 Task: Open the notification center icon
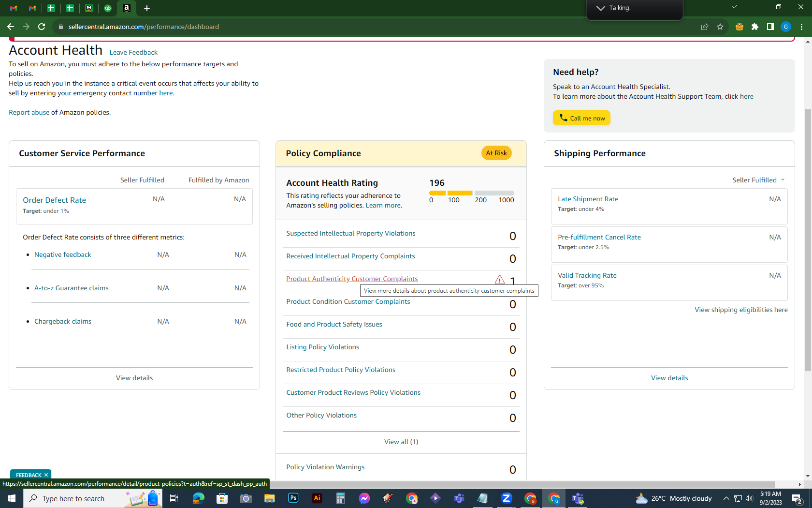pos(797,498)
